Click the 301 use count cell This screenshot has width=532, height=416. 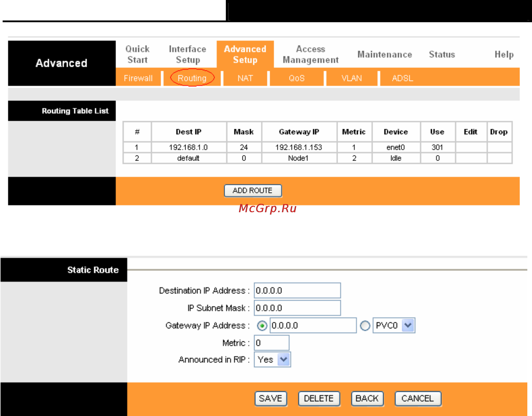click(x=437, y=147)
